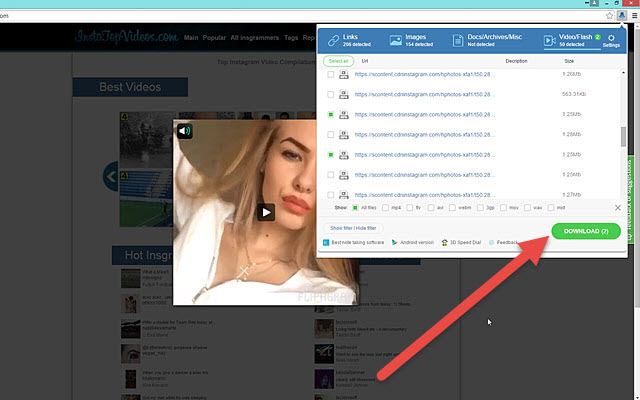The height and width of the screenshot is (400, 640).
Task: Click the Select all button
Action: tap(338, 61)
